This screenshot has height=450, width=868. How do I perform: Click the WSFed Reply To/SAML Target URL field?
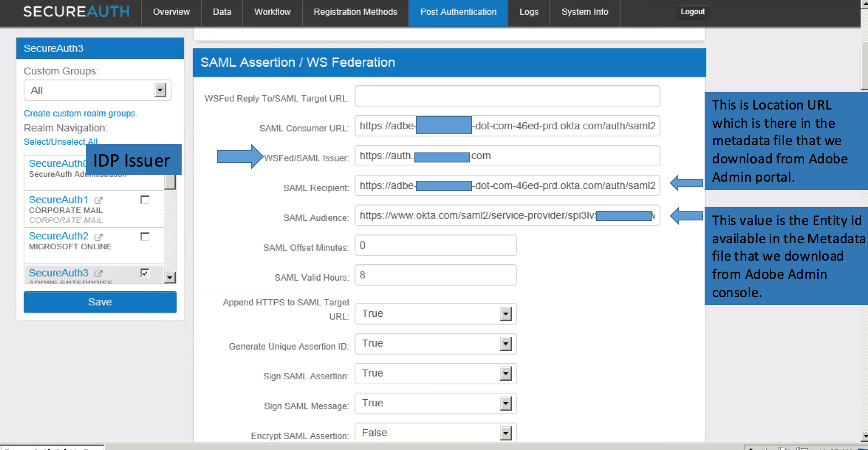507,96
